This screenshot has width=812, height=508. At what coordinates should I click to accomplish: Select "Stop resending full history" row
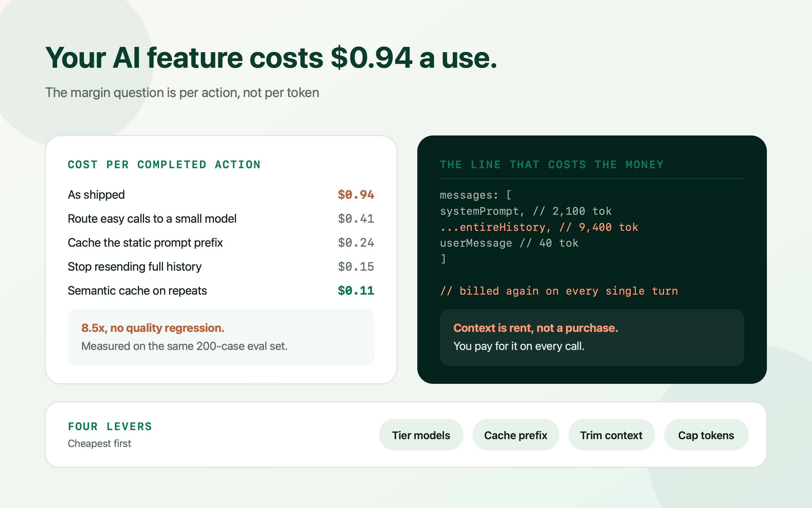pos(134,267)
